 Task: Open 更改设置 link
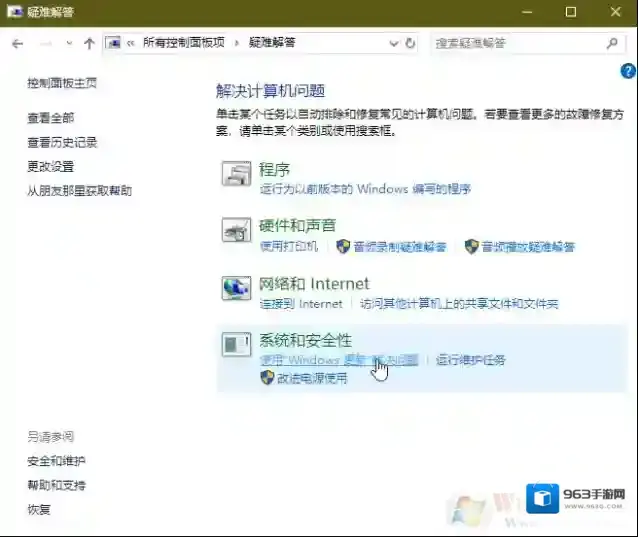tap(50, 166)
